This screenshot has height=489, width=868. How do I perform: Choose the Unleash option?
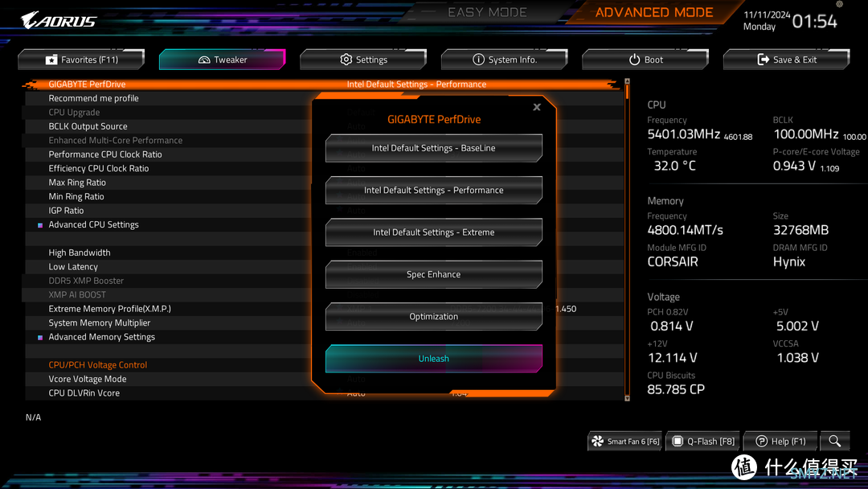[433, 358]
